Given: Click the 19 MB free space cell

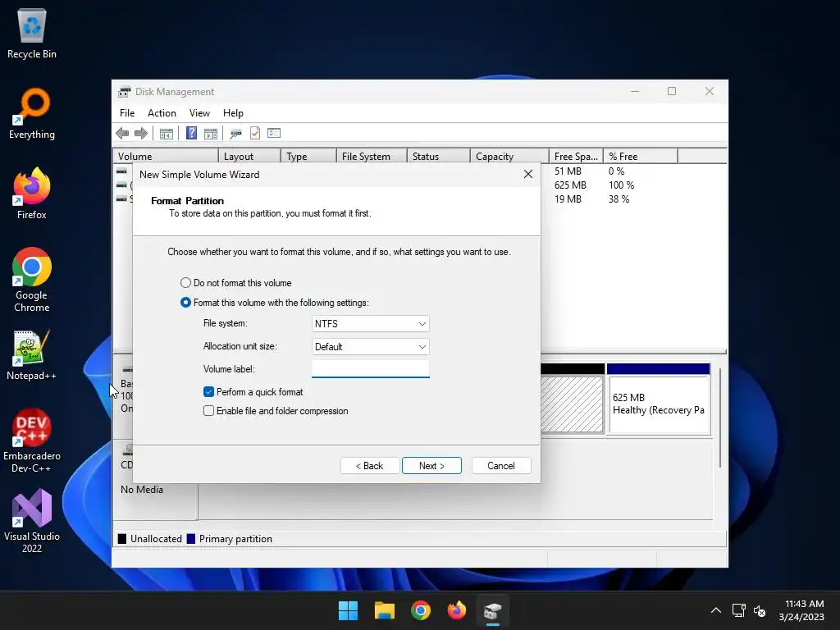Looking at the screenshot, I should click(x=568, y=199).
